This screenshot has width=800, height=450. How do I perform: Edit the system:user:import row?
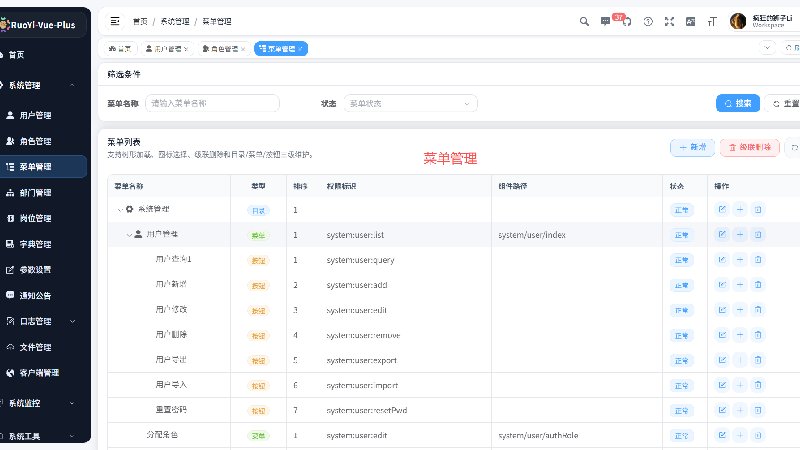[722, 385]
